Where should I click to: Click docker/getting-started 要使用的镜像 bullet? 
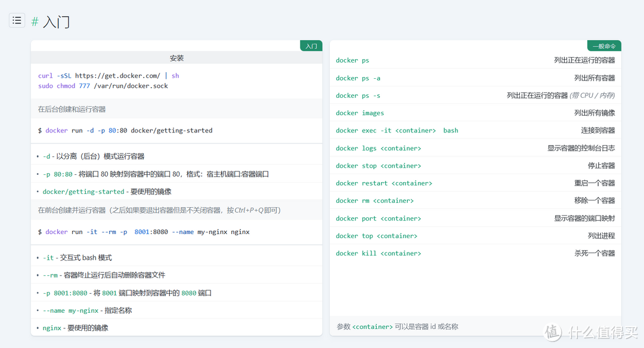tap(107, 192)
